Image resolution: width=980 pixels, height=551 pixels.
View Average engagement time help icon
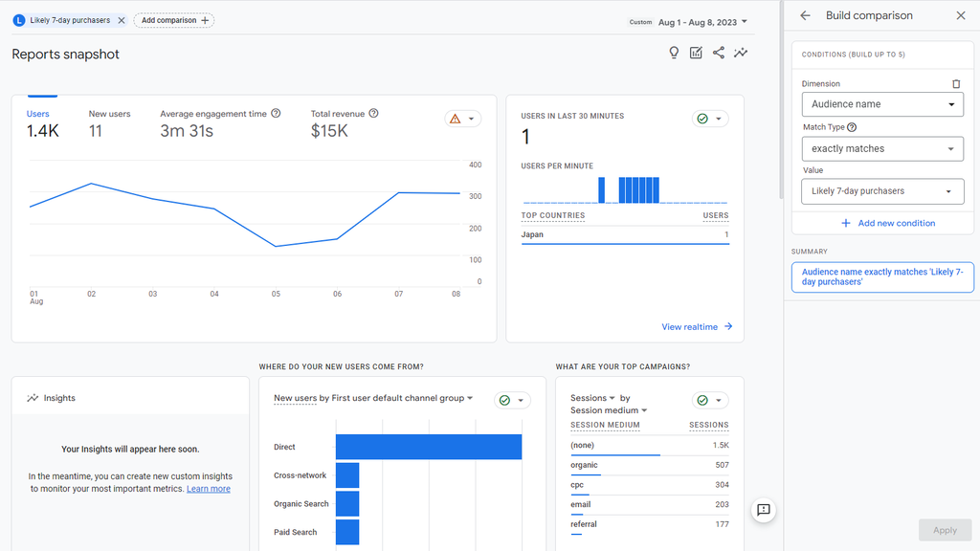[276, 113]
